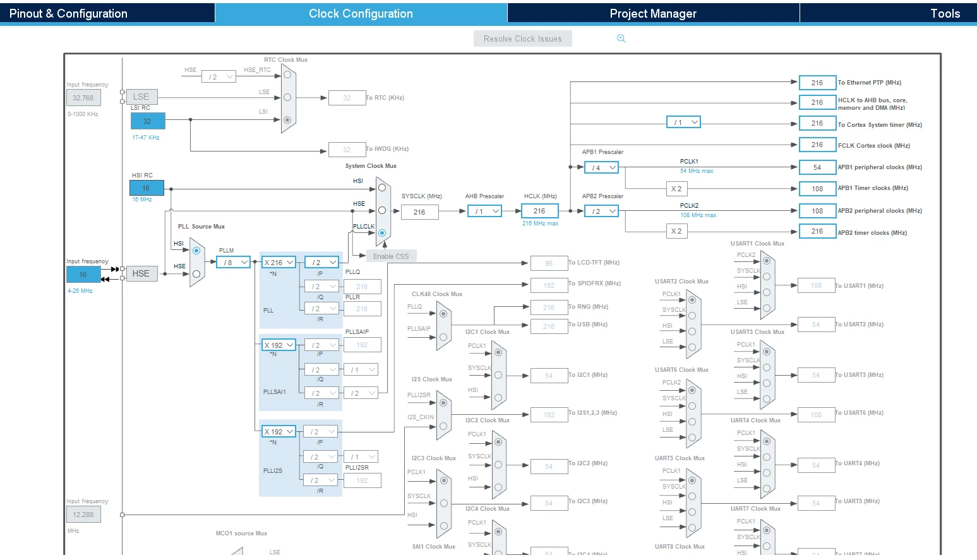Select SYSCLK in USART1 Clock Mux
977x560 pixels.
766,277
